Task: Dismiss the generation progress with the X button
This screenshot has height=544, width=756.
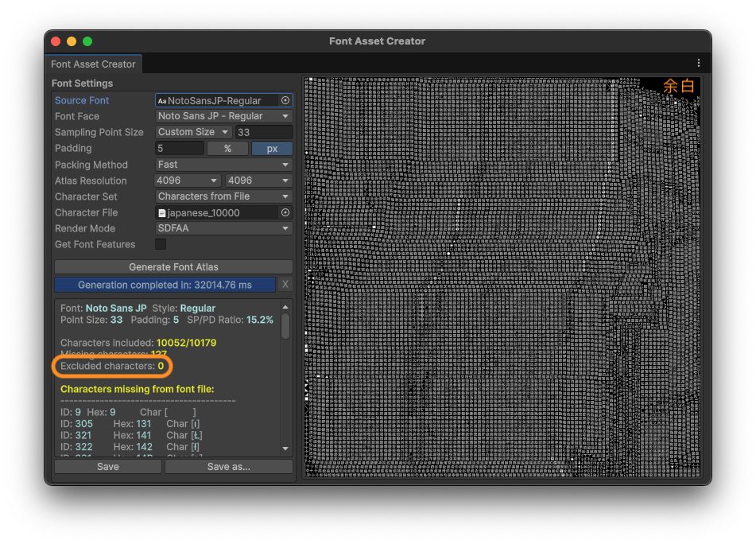Action: pos(285,285)
